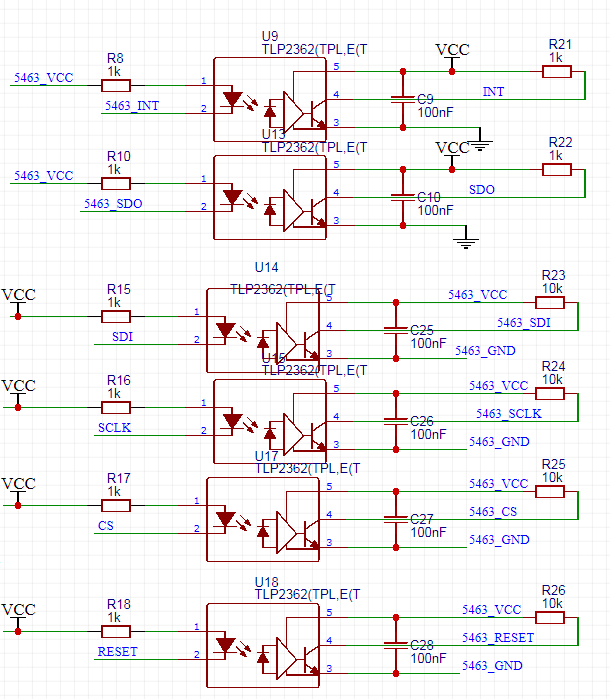610x699 pixels.
Task: Select resistor R17 symbol
Action: point(116,506)
